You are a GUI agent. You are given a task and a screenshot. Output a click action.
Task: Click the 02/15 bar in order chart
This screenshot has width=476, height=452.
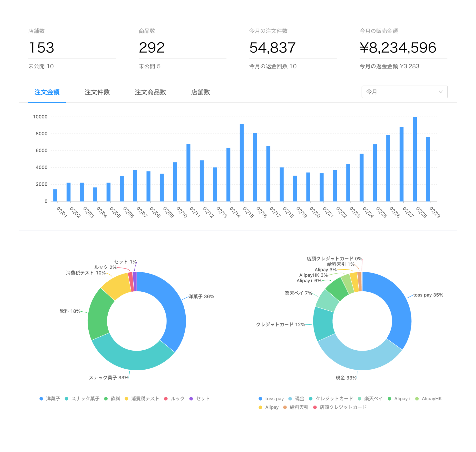(x=241, y=163)
